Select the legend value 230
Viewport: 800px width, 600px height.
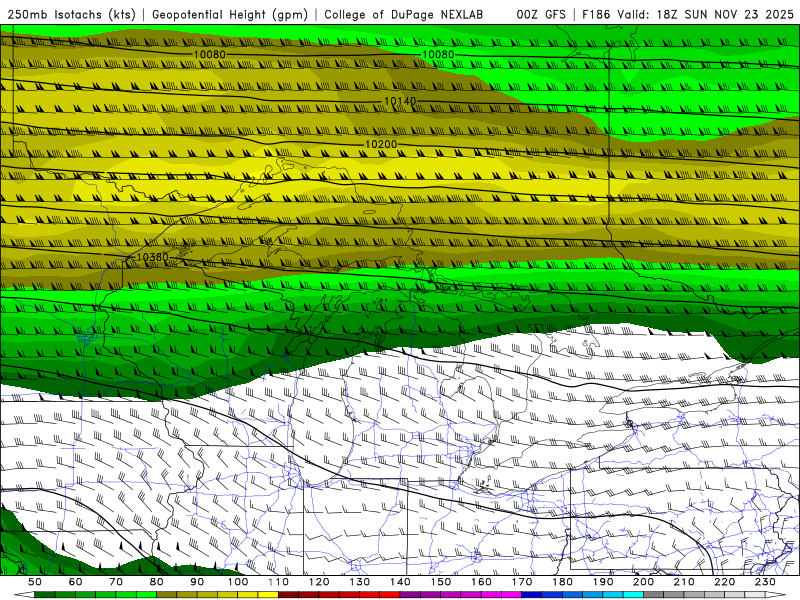pos(766,582)
